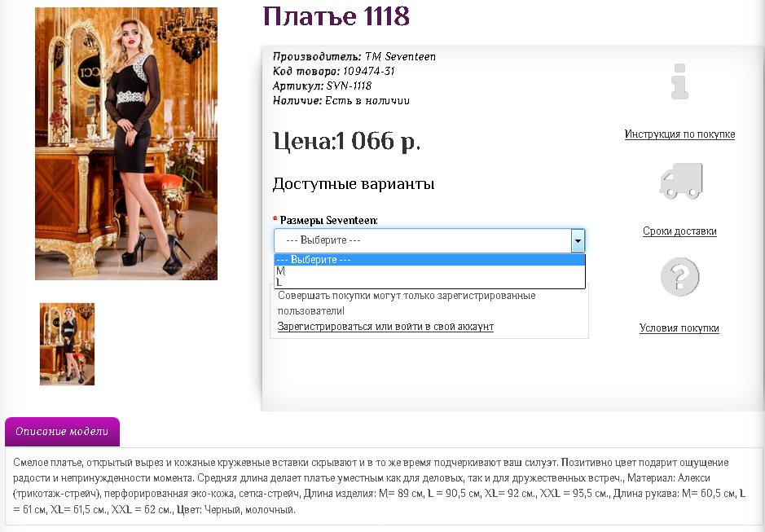Image resolution: width=765 pixels, height=532 pixels.
Task: Click the 'Доступные варианты' heading
Action: point(354,184)
